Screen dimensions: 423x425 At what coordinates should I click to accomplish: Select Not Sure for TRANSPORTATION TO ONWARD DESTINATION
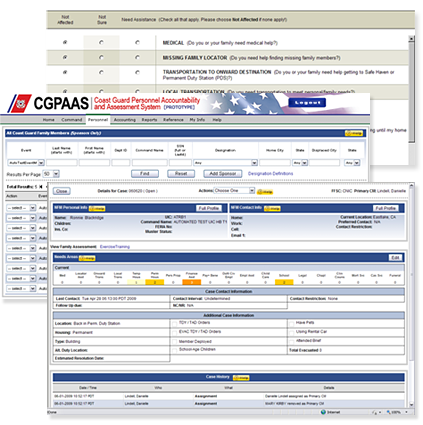pos(101,72)
